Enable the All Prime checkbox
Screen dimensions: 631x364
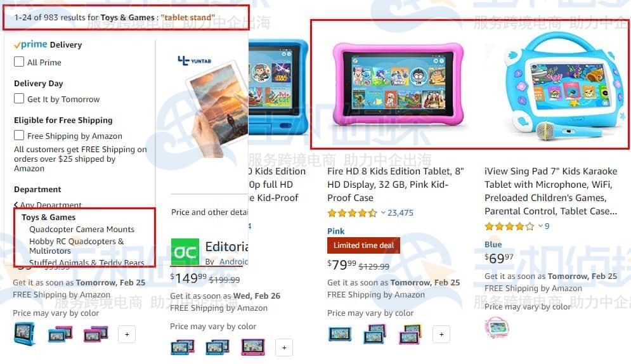19,62
